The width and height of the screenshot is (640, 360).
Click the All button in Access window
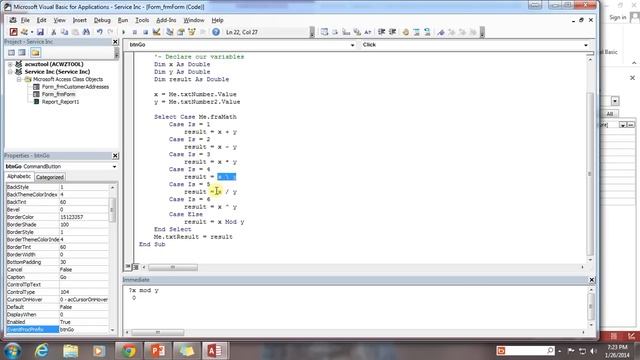[x=609, y=114]
